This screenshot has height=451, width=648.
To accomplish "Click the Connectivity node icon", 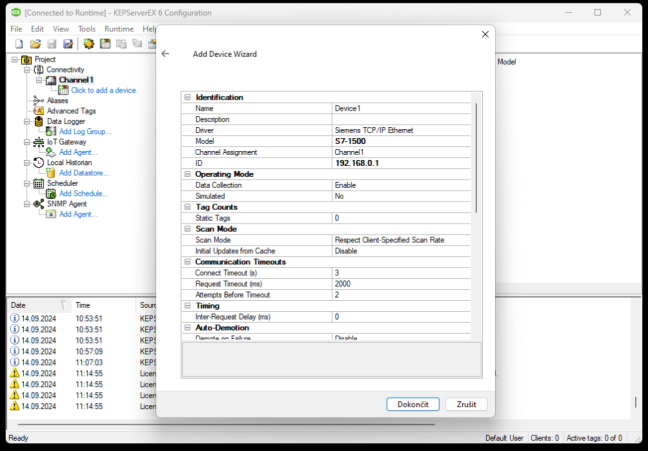I will click(38, 70).
